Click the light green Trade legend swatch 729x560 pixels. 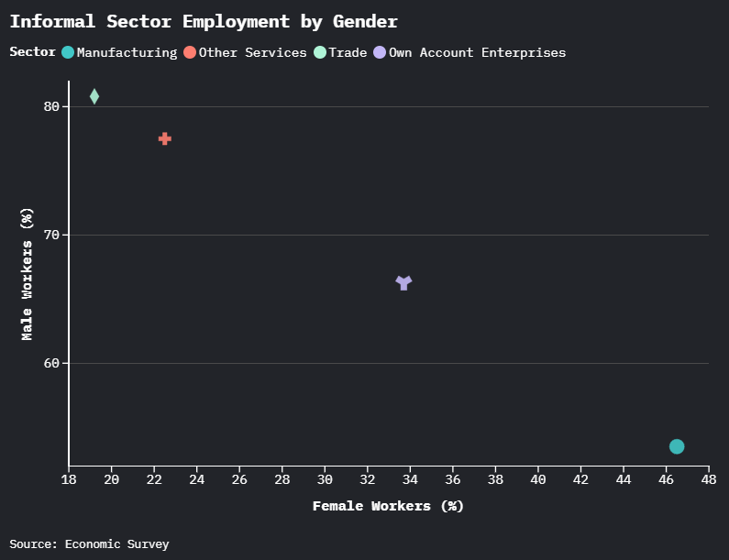[x=320, y=52]
